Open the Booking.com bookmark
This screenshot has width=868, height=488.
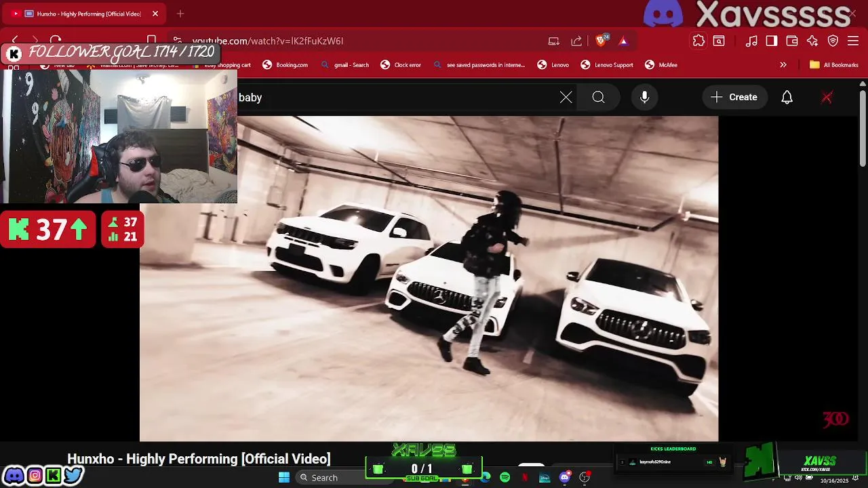(x=285, y=65)
